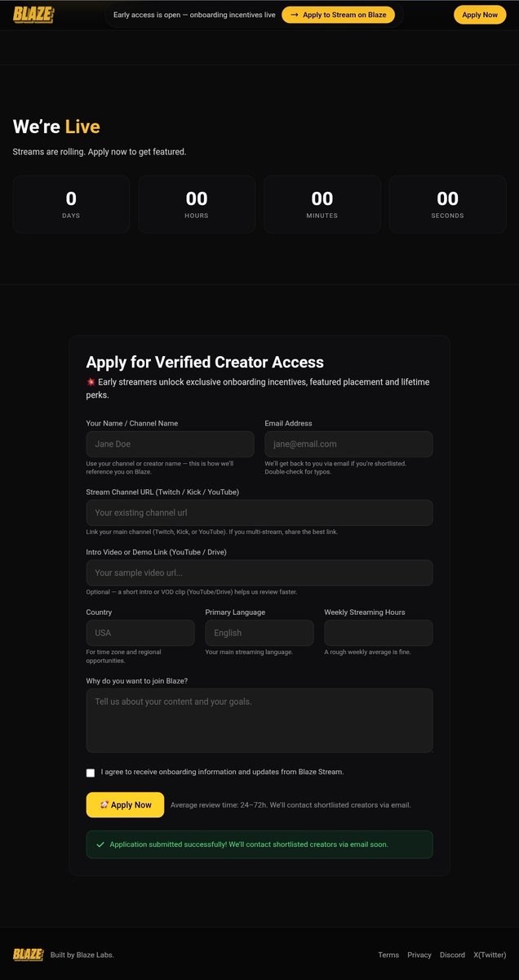
Task: Open the Terms footer link
Action: point(388,955)
